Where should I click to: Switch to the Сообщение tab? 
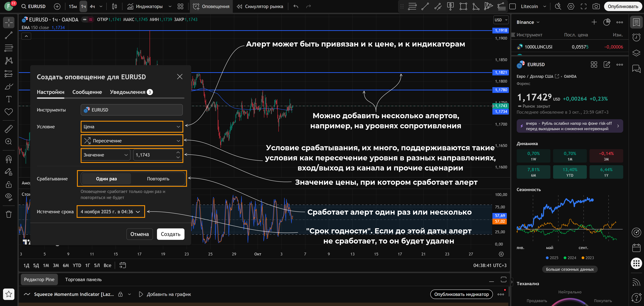click(87, 92)
